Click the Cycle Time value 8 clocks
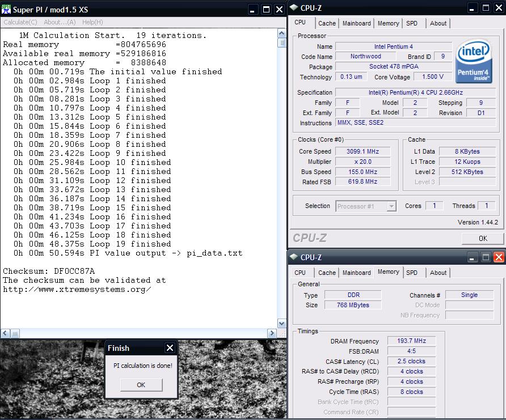506x420 pixels. tap(411, 392)
